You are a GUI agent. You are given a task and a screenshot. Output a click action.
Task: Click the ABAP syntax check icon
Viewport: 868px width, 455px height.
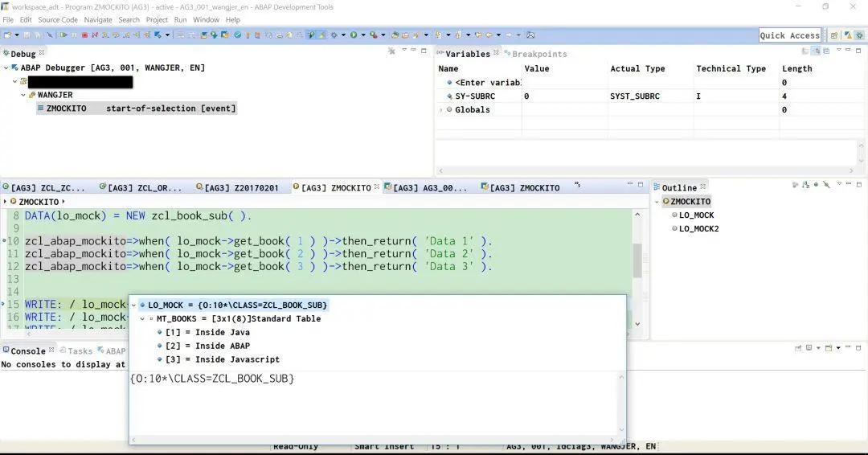(x=237, y=35)
